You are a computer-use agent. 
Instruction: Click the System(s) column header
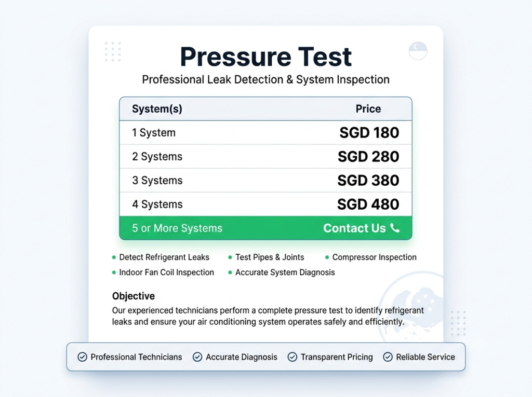coord(157,109)
